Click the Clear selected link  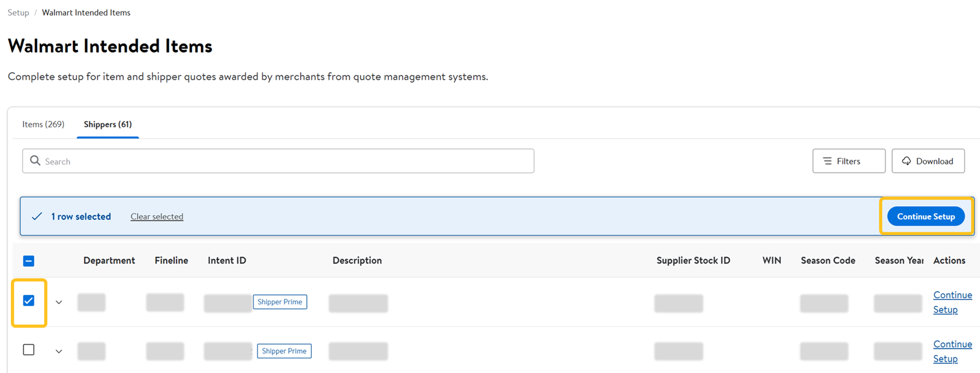(x=157, y=217)
